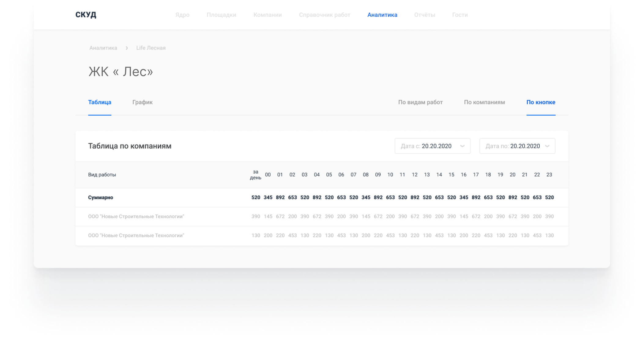This screenshot has height=344, width=644.
Task: Switch view to По видам работ
Action: coord(420,102)
